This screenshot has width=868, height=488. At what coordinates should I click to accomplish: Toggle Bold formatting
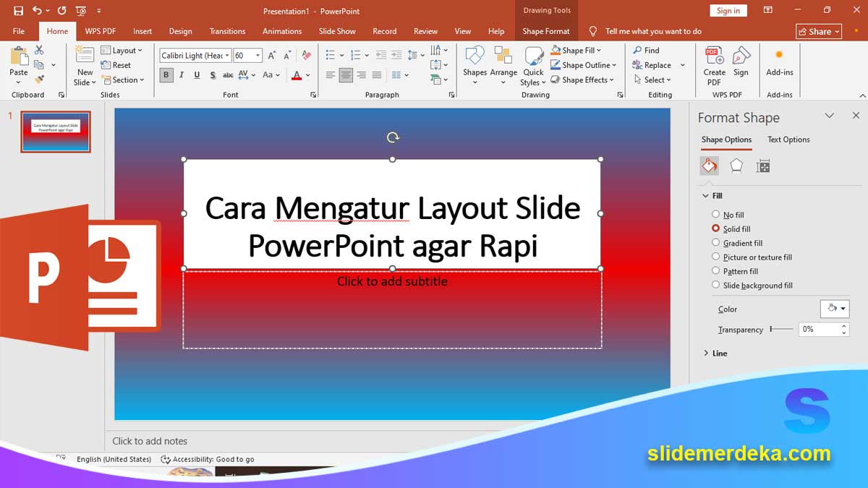click(x=166, y=75)
